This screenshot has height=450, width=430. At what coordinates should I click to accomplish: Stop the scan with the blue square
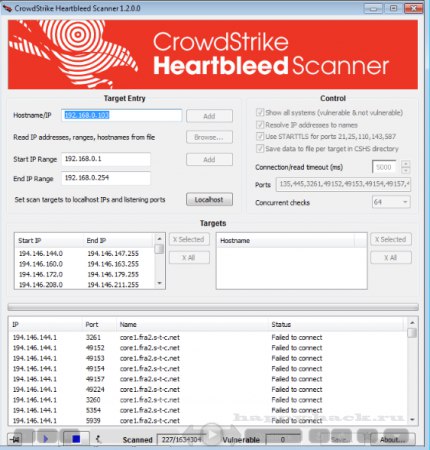tap(76, 439)
